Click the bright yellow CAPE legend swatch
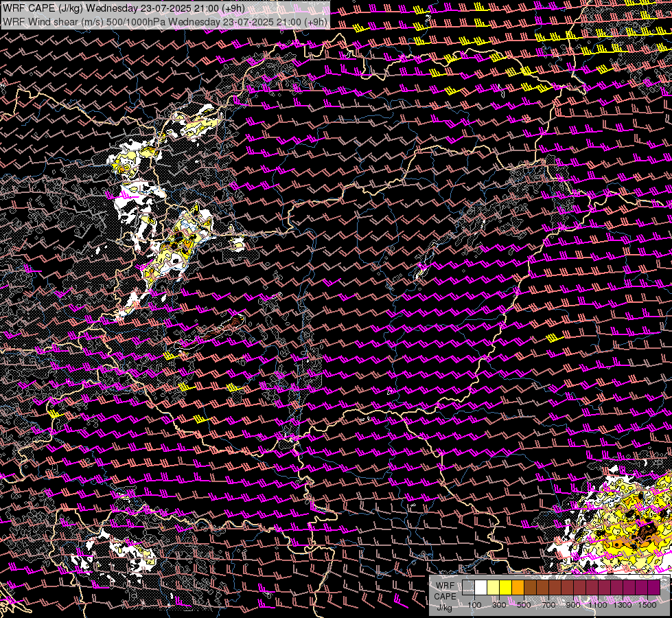The image size is (672, 618). coord(505,588)
